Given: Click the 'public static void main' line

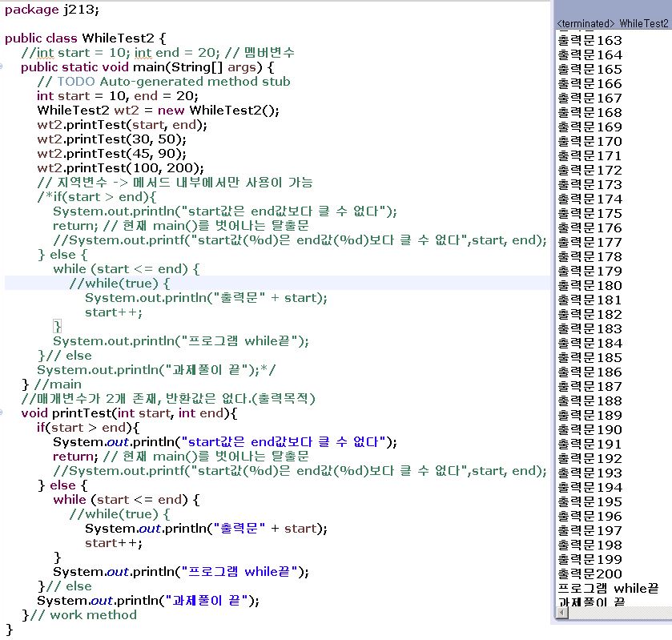Looking at the screenshot, I should point(147,66).
